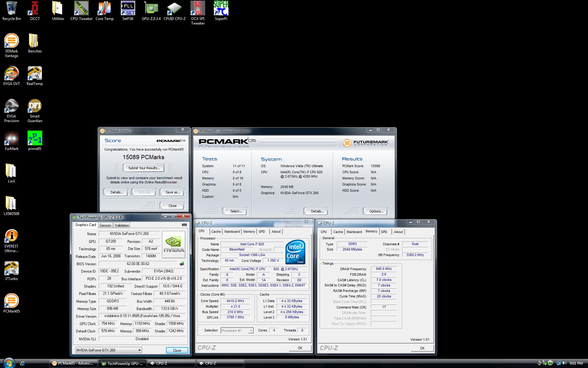Click Close button in GPU-Z

pos(177,350)
